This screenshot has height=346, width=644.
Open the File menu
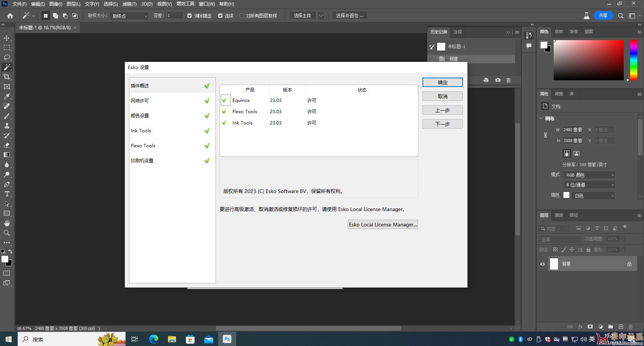[19, 4]
